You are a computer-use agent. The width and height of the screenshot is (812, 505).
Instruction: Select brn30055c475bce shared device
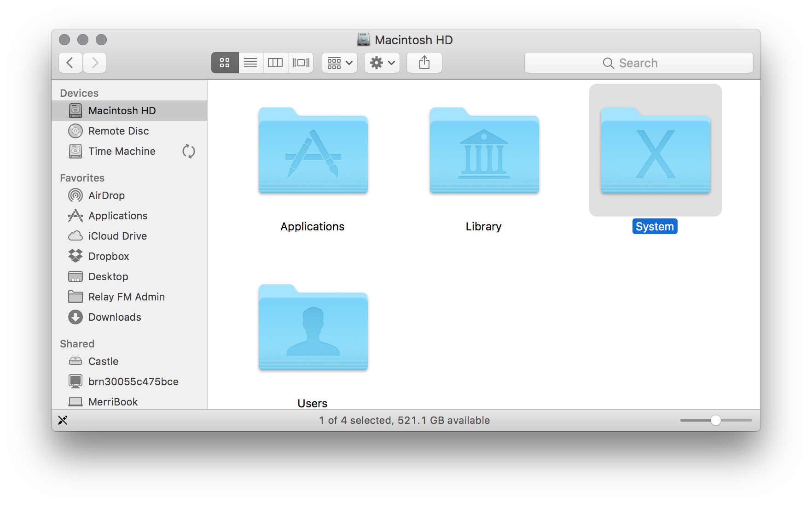pyautogui.click(x=129, y=382)
